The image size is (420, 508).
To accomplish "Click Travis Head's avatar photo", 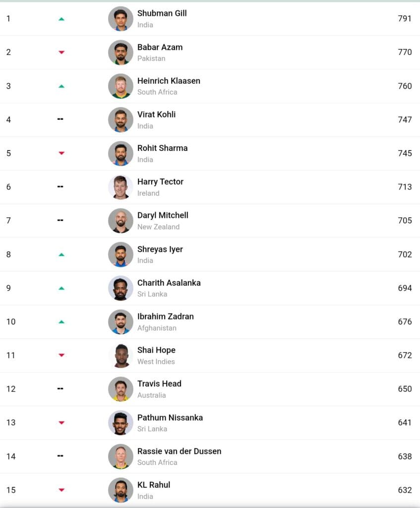I will 120,389.
